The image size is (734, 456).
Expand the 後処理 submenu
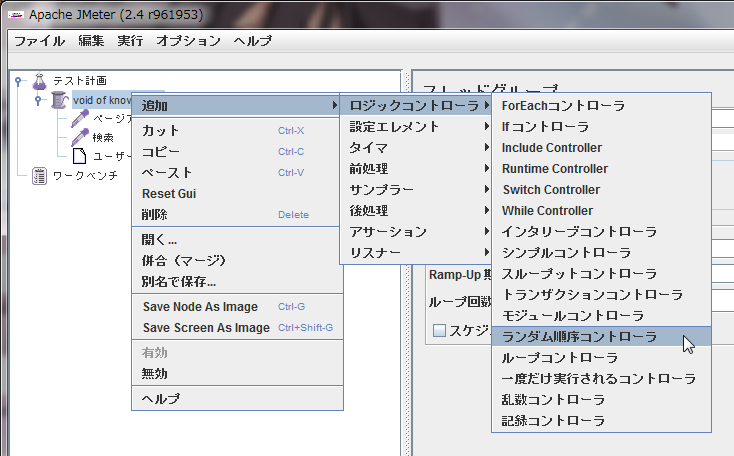pos(415,211)
